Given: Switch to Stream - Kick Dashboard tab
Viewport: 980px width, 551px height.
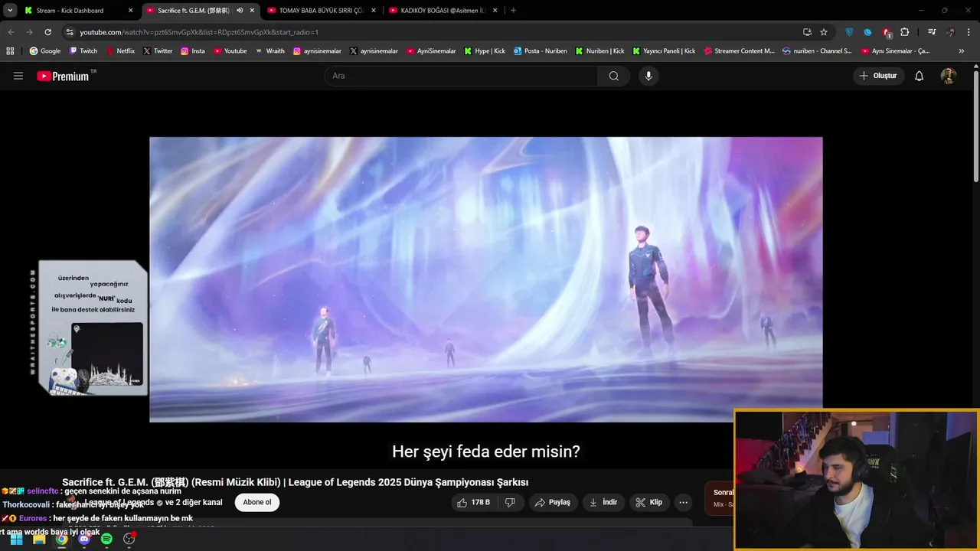Looking at the screenshot, I should point(77,11).
